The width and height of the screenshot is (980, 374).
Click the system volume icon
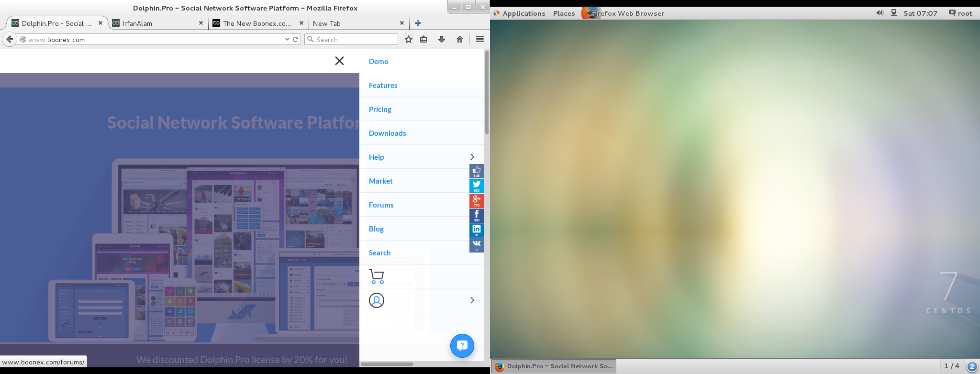pos(880,13)
